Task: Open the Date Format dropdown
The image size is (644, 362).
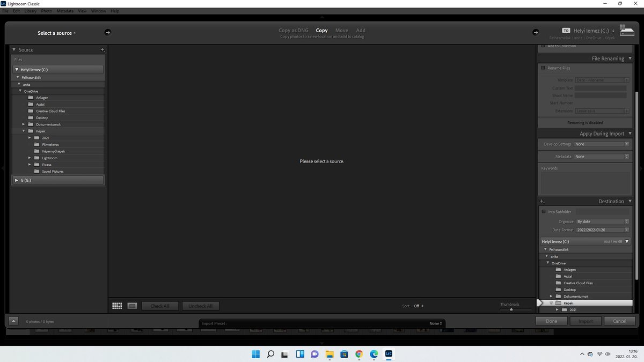Action: tap(603, 230)
